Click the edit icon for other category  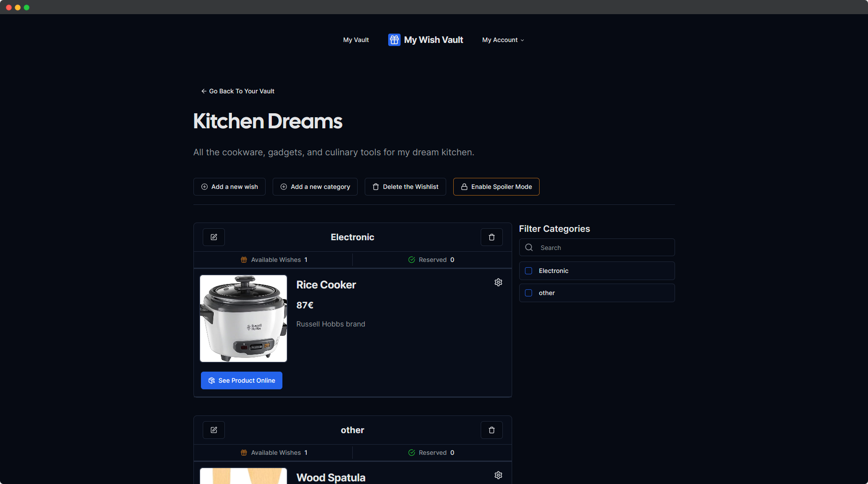click(x=214, y=430)
